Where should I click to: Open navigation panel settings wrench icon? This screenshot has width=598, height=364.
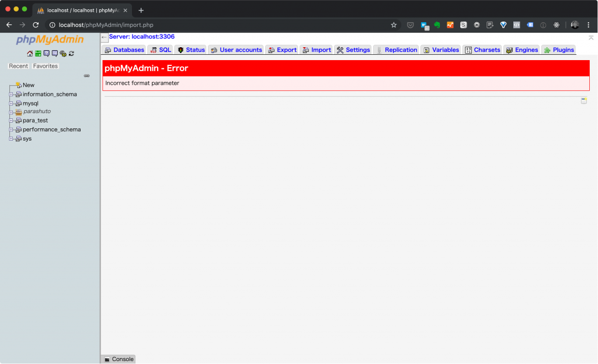pyautogui.click(x=63, y=54)
